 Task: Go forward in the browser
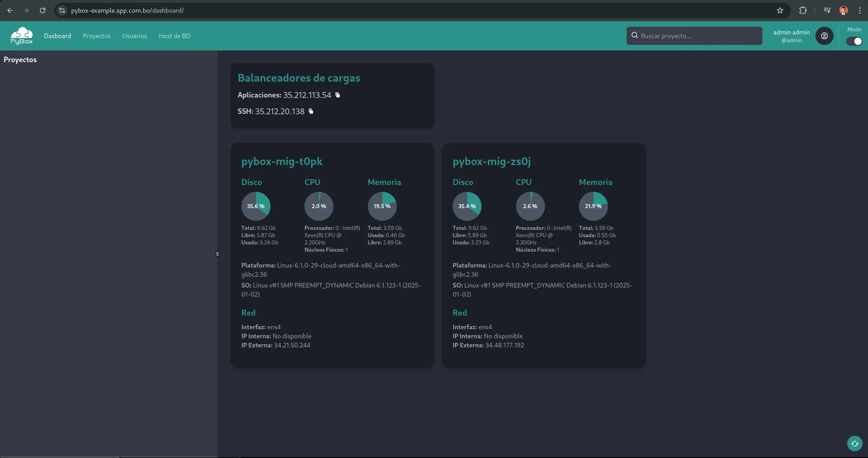point(26,10)
